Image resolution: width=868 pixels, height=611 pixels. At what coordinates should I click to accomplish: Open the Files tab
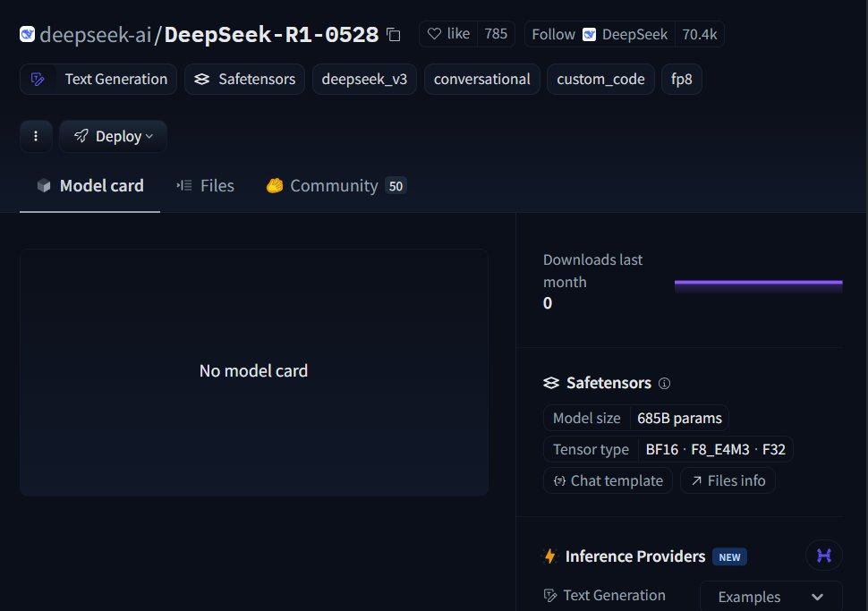coord(206,186)
